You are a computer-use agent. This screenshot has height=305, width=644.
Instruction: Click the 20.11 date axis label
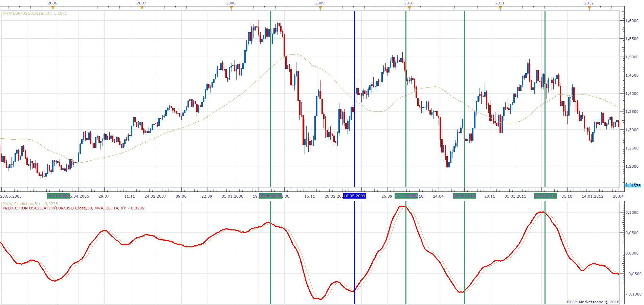490,196
